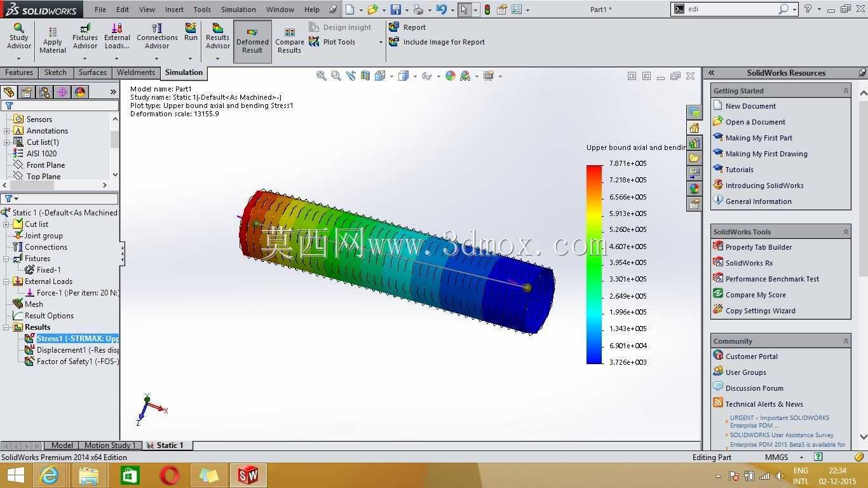Image resolution: width=868 pixels, height=488 pixels.
Task: Open the External Loads tool
Action: click(x=117, y=37)
